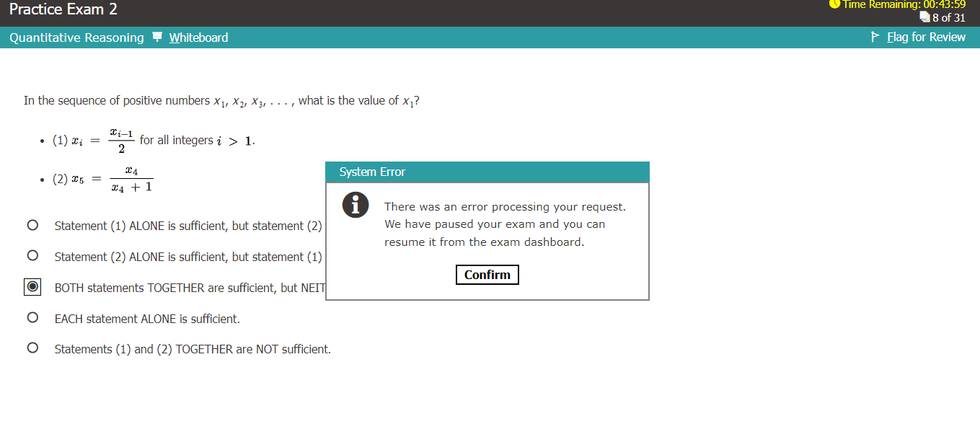Click the 'Flag for Review' link
980x437 pixels.
pos(926,37)
